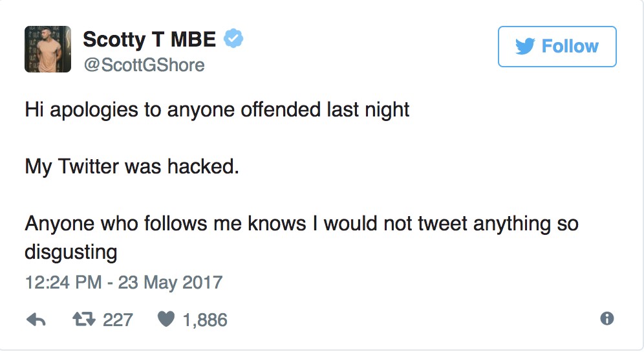Select the "My Twitter was hacked." line
Viewport: 644px width, 352px height.
[132, 167]
